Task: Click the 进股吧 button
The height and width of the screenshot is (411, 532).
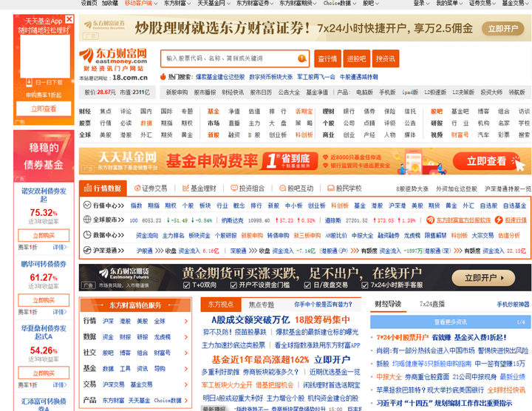Action: point(356,58)
